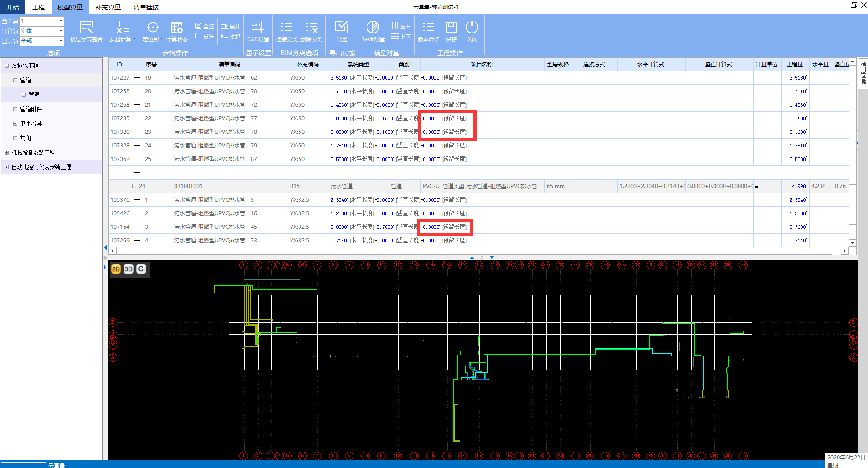Click the 展开 expand rows button
Image resolution: width=868 pixels, height=468 pixels.
click(x=230, y=26)
